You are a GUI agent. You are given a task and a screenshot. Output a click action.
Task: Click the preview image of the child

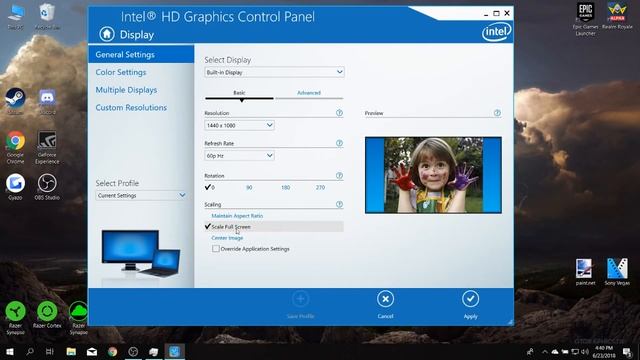[433, 175]
